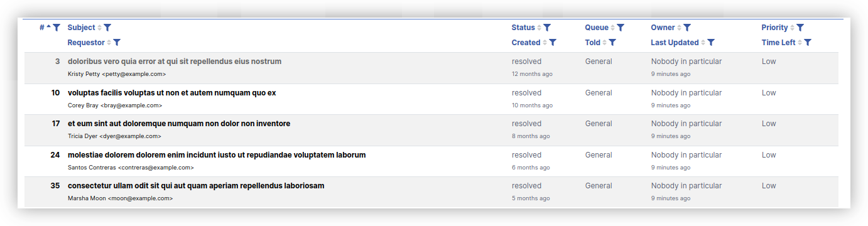Select requestor Corey Bray <bray@example.com>
The width and height of the screenshot is (868, 226).
click(x=115, y=105)
